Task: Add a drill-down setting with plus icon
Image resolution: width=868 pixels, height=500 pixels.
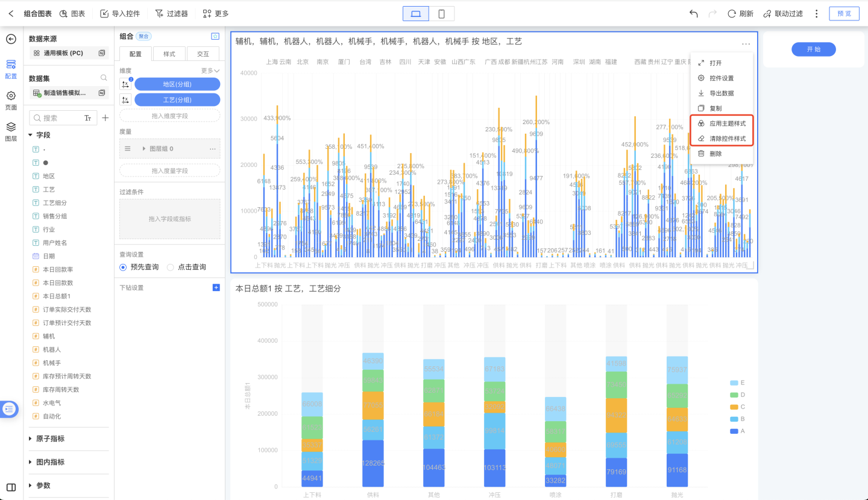Action: (x=216, y=288)
